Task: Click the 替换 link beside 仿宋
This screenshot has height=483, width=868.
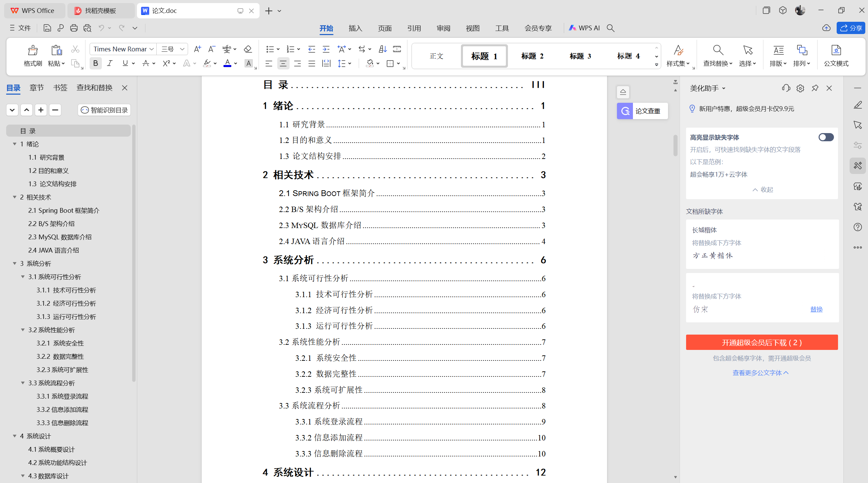Action: click(x=816, y=309)
